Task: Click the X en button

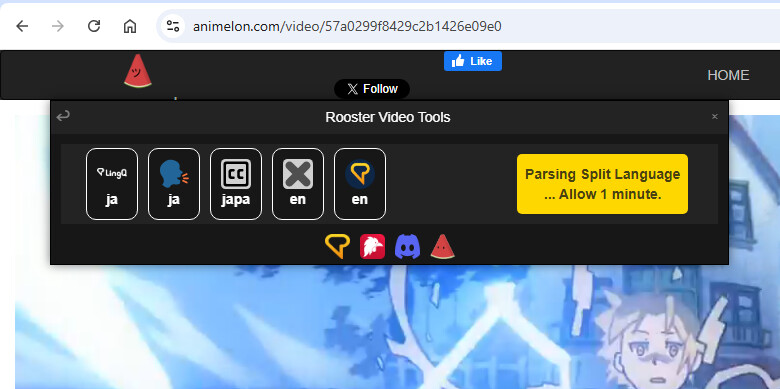Action: 297,184
